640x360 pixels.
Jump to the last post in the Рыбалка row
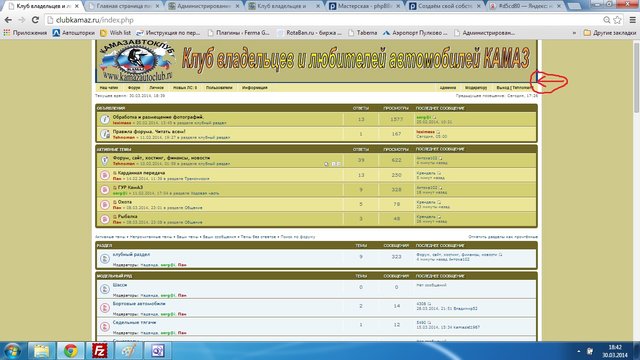tap(439, 217)
